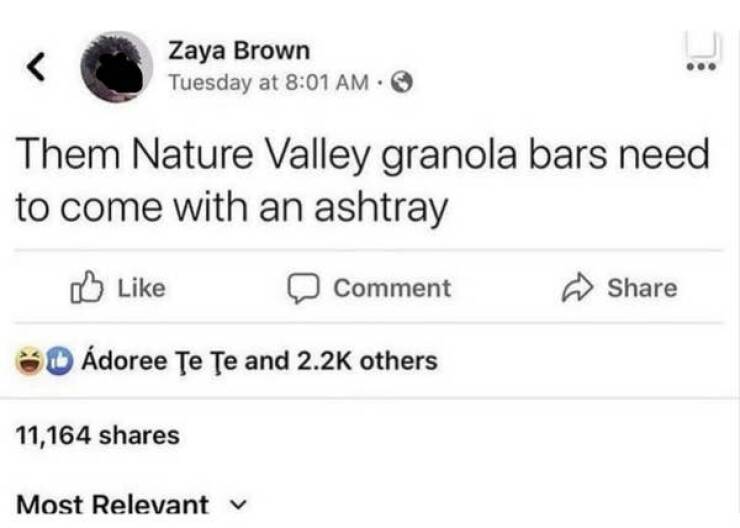Open the Zaya Brown profile name link
Screen dimensions: 740x528
[x=238, y=50]
